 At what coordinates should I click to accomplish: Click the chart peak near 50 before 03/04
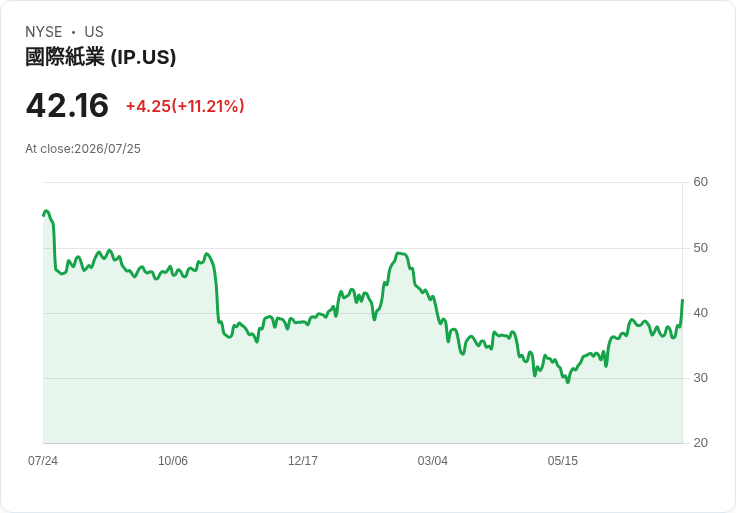coord(399,253)
